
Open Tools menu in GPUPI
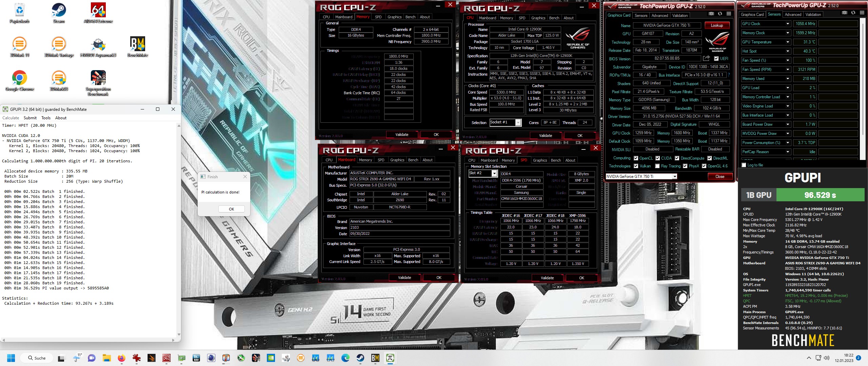pyautogui.click(x=46, y=118)
